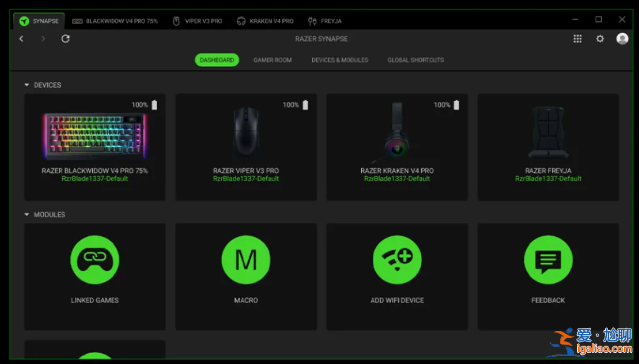Image resolution: width=639 pixels, height=364 pixels.
Task: Open the Razer Freyja device card
Action: [548, 146]
